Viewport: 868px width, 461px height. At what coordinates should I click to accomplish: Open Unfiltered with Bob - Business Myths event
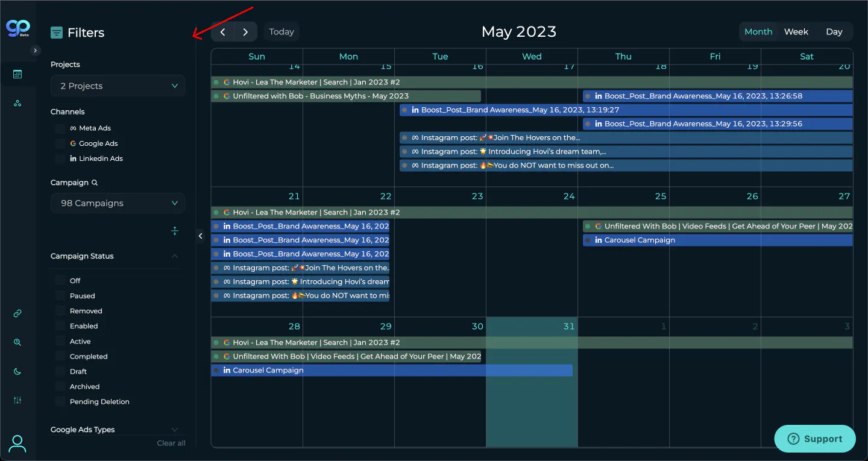(346, 96)
